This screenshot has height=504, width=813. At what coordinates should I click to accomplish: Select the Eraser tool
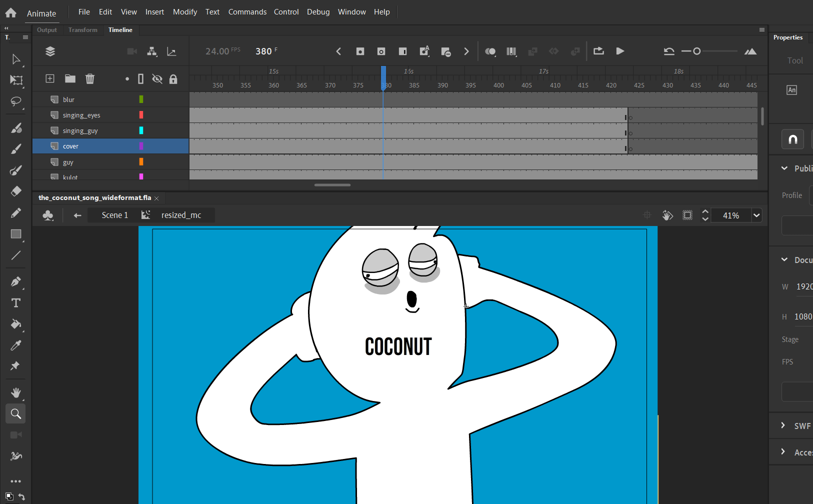[16, 191]
